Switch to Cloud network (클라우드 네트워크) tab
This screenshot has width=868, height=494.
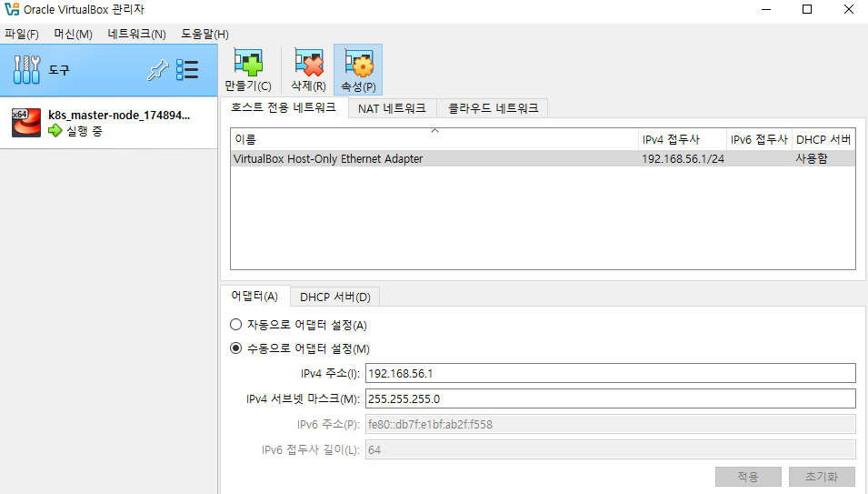tap(493, 108)
